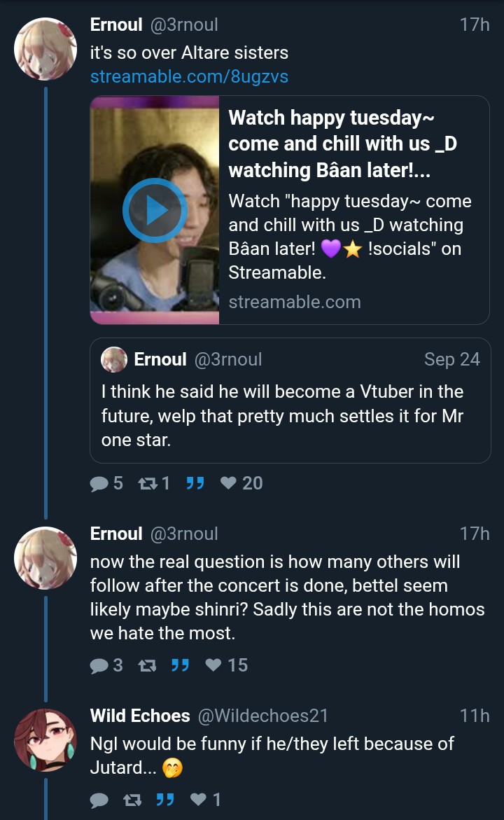Retweet the tweet about the concert
Screen dimensions: 504x820
pyautogui.click(x=146, y=665)
